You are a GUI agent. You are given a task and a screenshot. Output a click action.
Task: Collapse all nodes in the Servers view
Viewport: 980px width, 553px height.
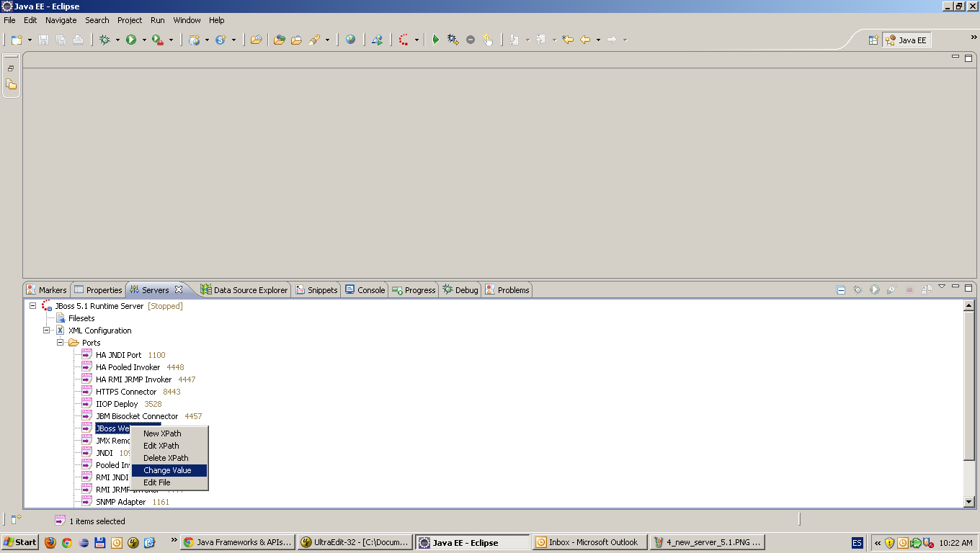click(x=840, y=289)
